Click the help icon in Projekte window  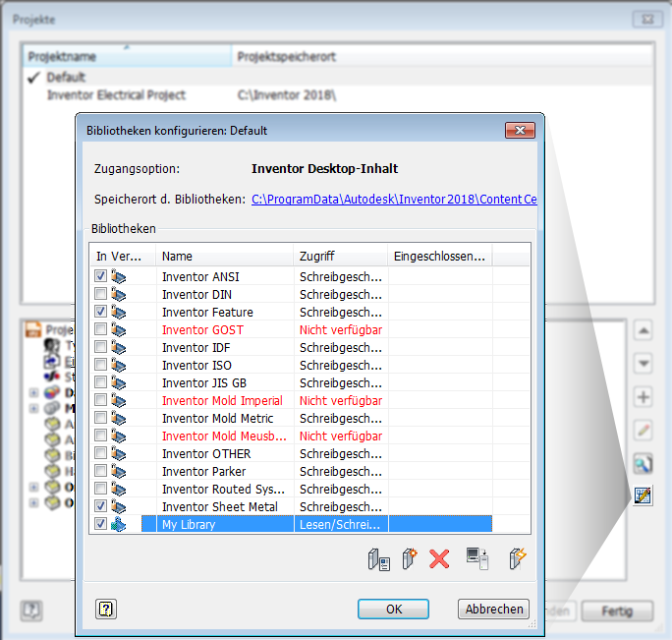[x=31, y=610]
